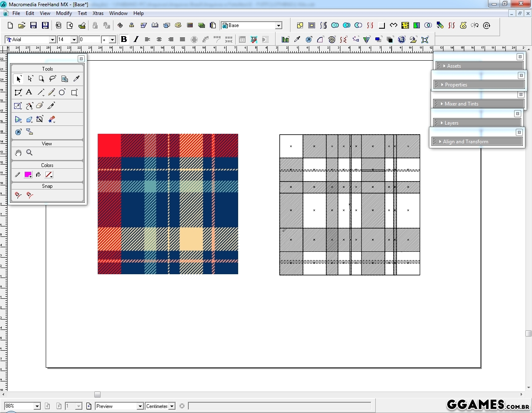The width and height of the screenshot is (532, 413).
Task: Activate the Zoom magnifier tool
Action: pos(30,152)
